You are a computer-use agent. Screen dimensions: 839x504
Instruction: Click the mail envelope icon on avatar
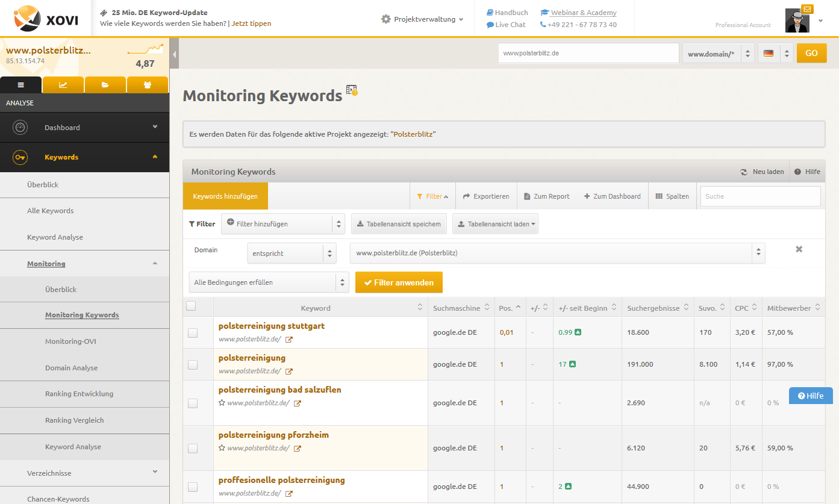(808, 9)
